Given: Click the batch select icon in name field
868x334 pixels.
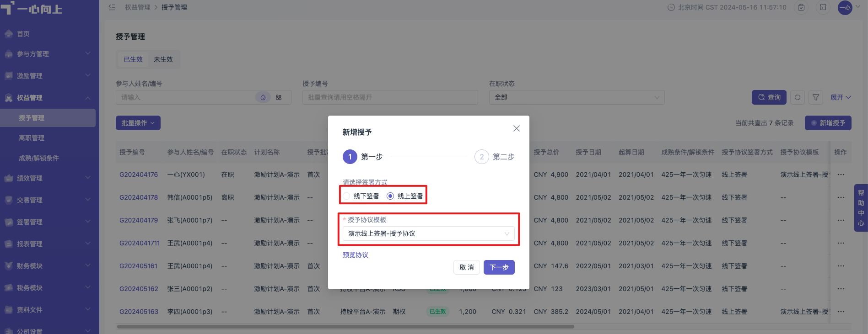Looking at the screenshot, I should 279,97.
